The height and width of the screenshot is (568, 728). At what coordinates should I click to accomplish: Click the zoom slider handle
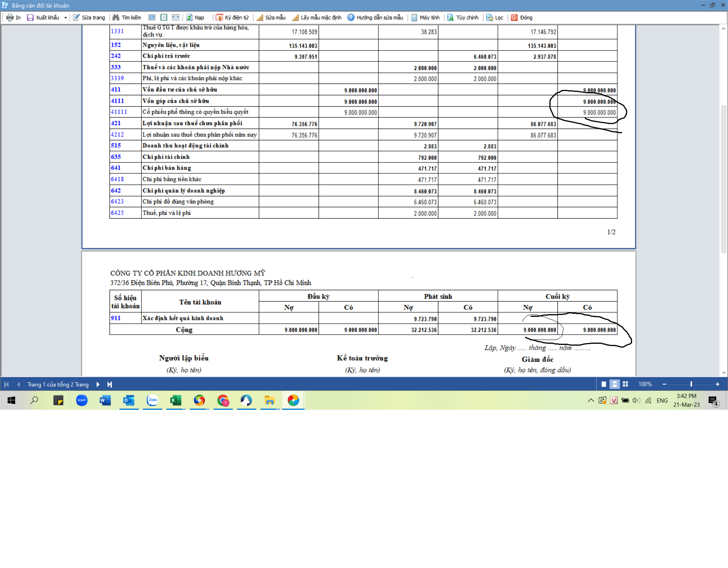tap(691, 384)
